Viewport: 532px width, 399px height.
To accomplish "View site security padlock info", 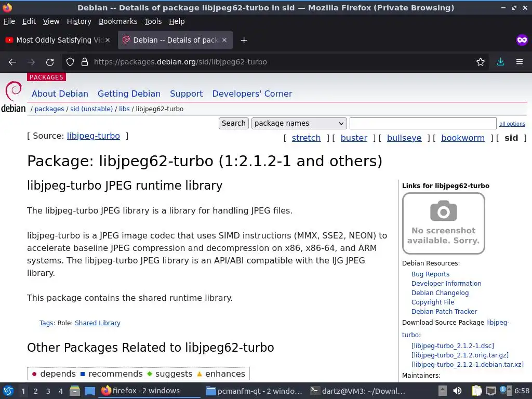I will coord(85,62).
